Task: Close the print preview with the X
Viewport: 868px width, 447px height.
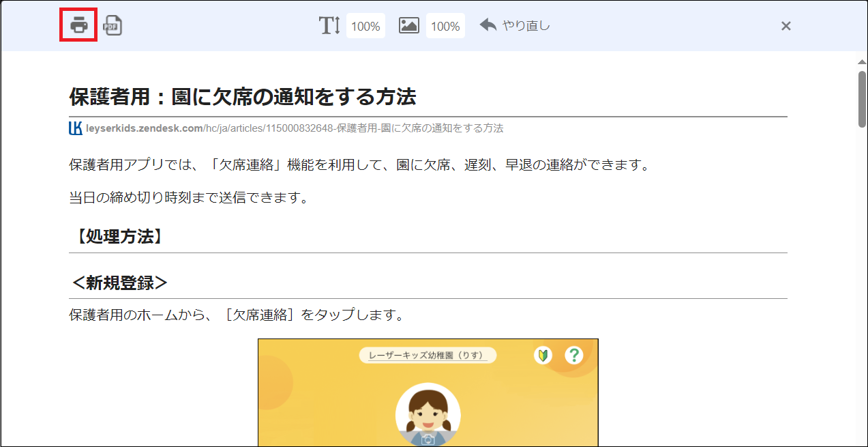Action: (x=785, y=25)
